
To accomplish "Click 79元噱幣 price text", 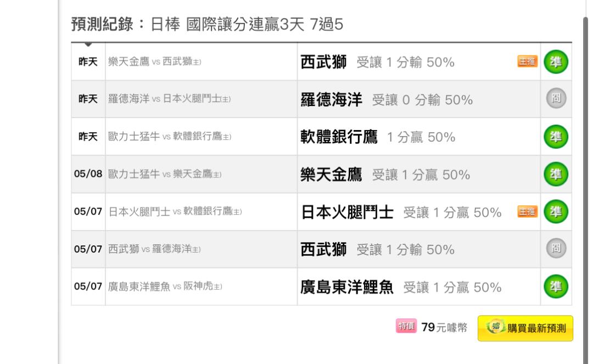I will 444,327.
